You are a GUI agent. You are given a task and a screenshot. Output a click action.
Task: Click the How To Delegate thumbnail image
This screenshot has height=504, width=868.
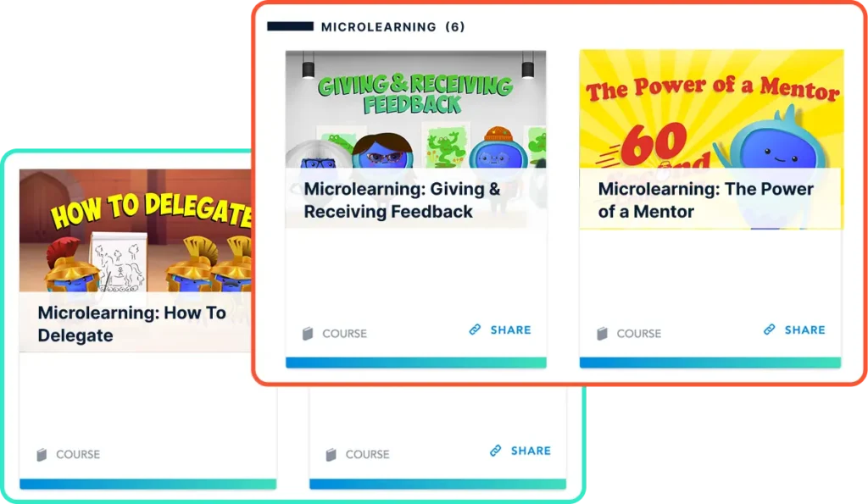pos(136,230)
